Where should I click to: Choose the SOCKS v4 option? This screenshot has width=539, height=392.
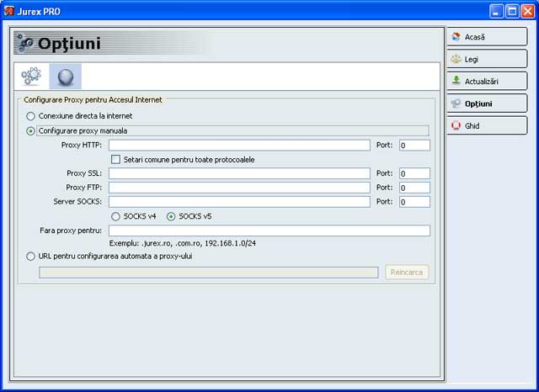pyautogui.click(x=116, y=216)
